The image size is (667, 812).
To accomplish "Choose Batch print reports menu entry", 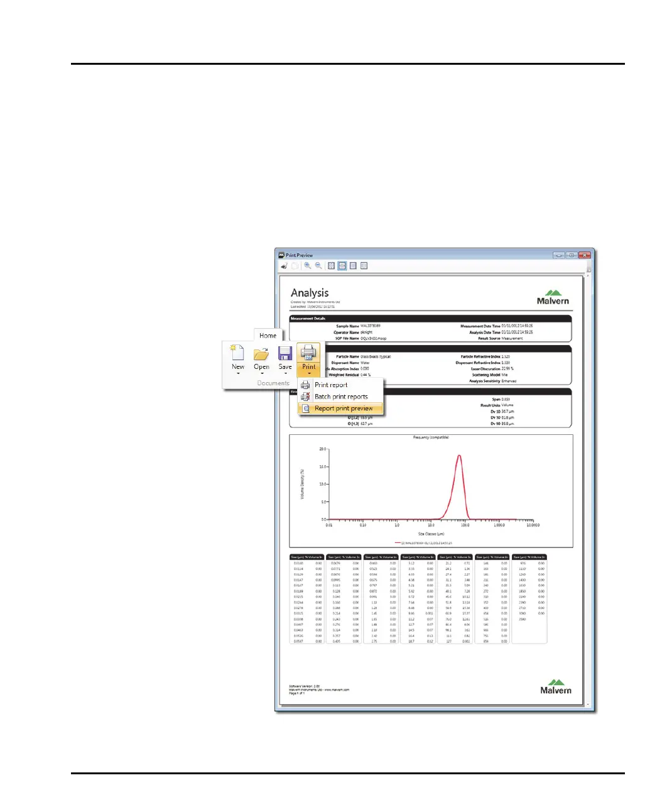I will (x=340, y=397).
